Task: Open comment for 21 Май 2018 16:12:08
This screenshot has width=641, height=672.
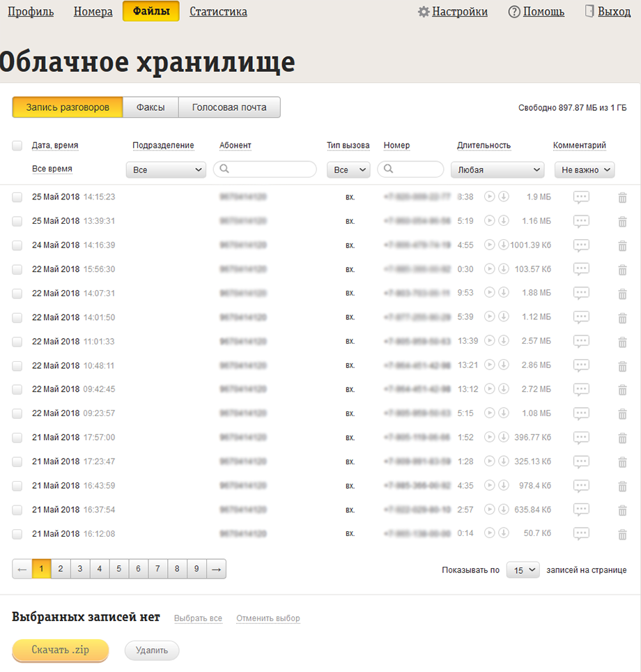Action: (581, 533)
